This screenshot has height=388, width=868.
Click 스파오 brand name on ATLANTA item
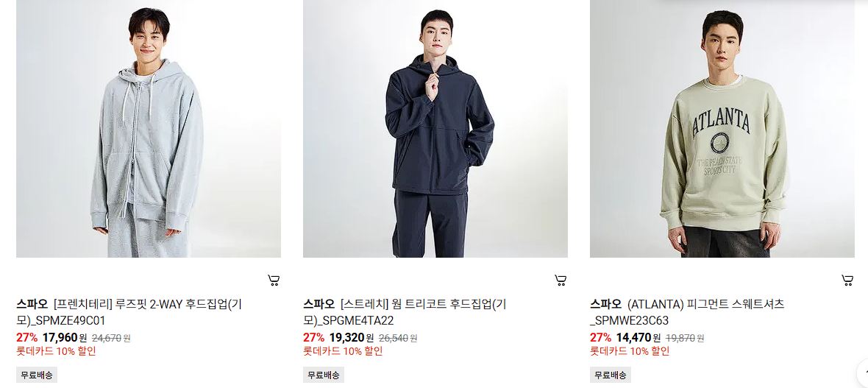pos(605,304)
